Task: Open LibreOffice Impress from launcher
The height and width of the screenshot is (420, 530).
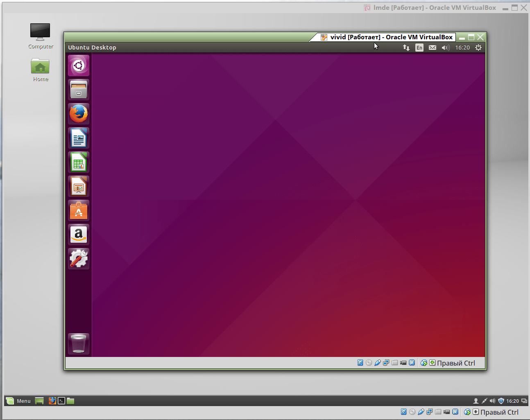Action: [79, 186]
